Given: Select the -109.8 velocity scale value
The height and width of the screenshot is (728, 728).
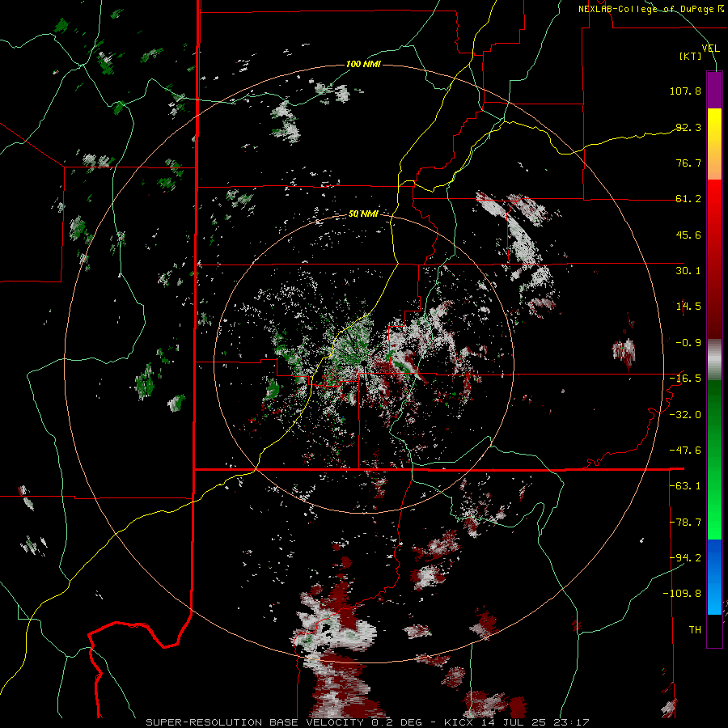Looking at the screenshot, I should pos(682,594).
